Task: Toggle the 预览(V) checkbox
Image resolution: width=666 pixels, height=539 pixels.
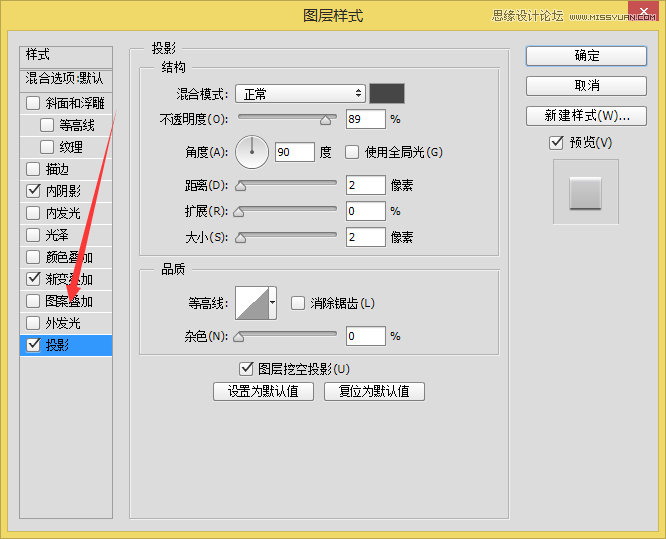Action: click(x=556, y=143)
